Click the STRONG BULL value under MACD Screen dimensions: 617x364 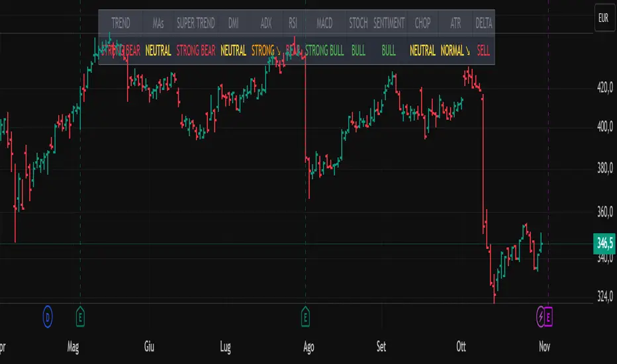coord(324,50)
